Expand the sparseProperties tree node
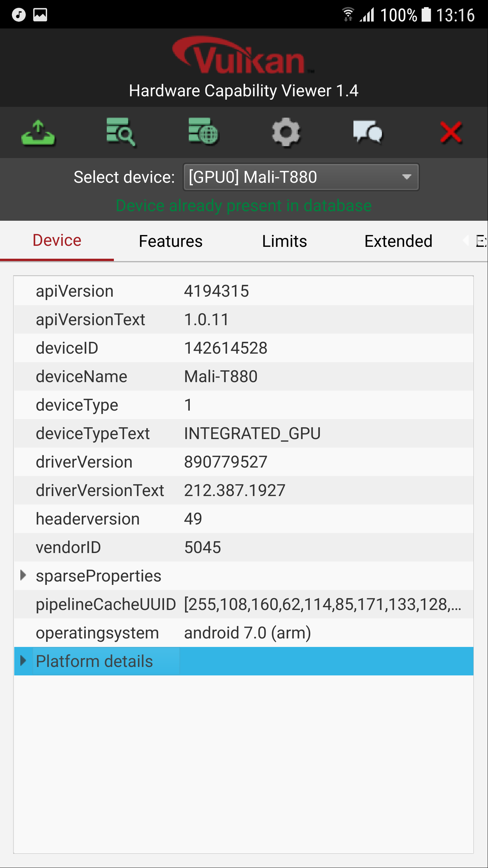The image size is (488, 868). tap(23, 575)
